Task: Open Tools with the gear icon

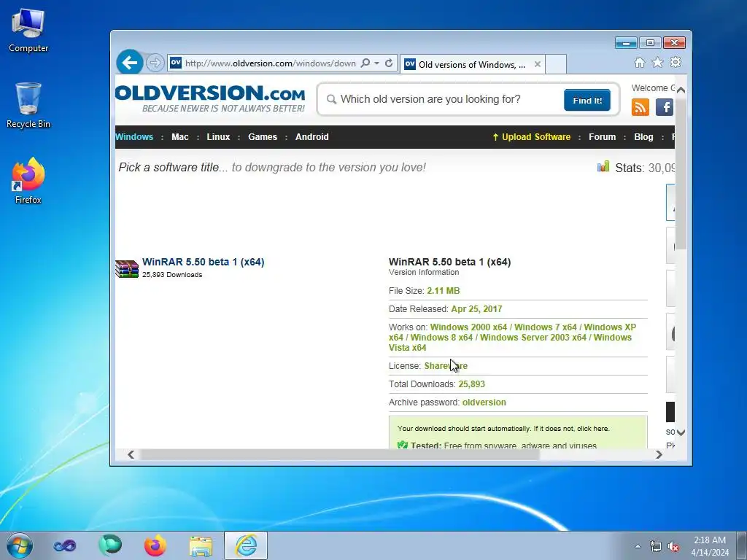Action: pos(676,63)
